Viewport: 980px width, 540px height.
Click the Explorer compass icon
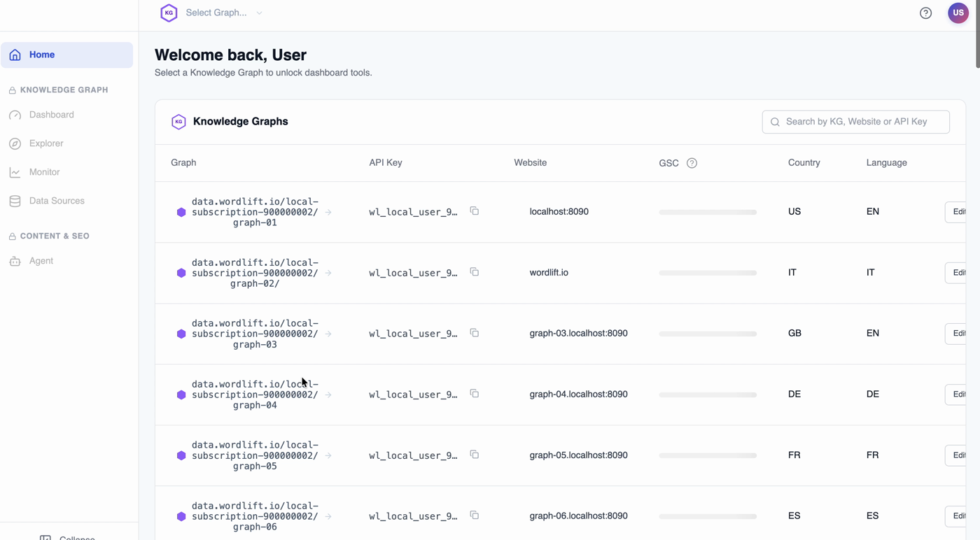[15, 143]
